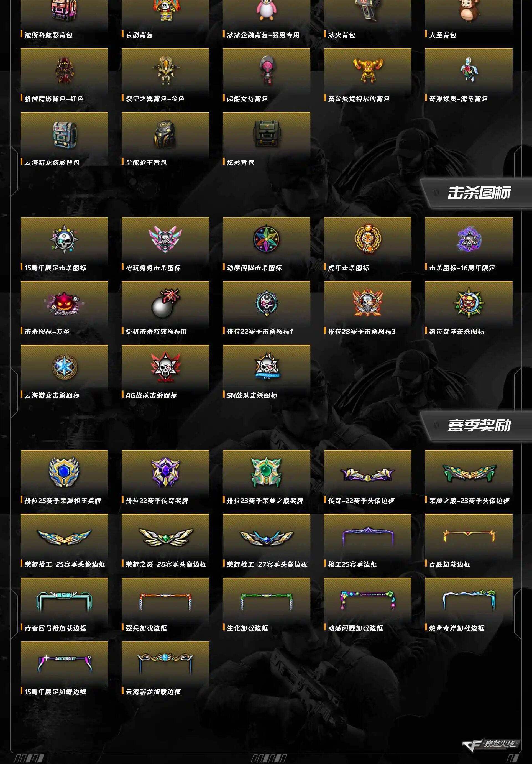Select the 击杀图标-万圣 pumpkin icon
The image size is (532, 764).
point(64,303)
